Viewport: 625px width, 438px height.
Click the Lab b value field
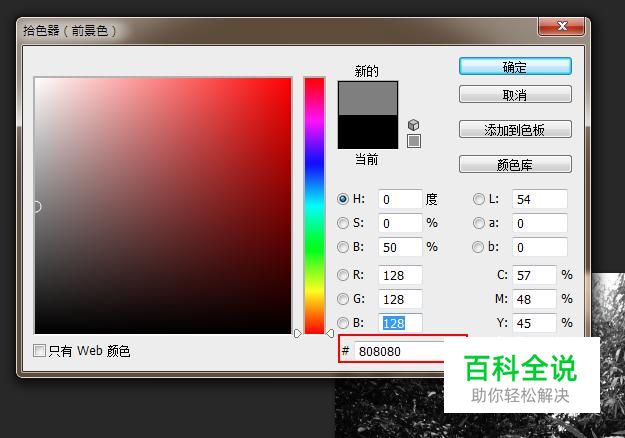pos(539,247)
